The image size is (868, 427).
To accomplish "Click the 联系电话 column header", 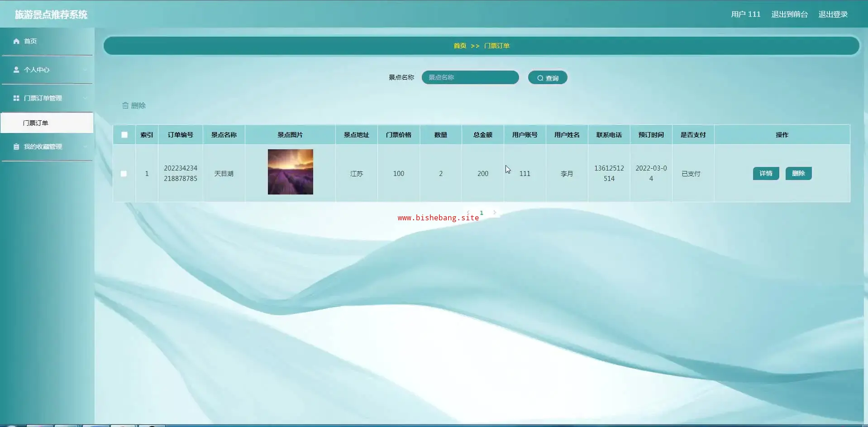I will click(609, 135).
